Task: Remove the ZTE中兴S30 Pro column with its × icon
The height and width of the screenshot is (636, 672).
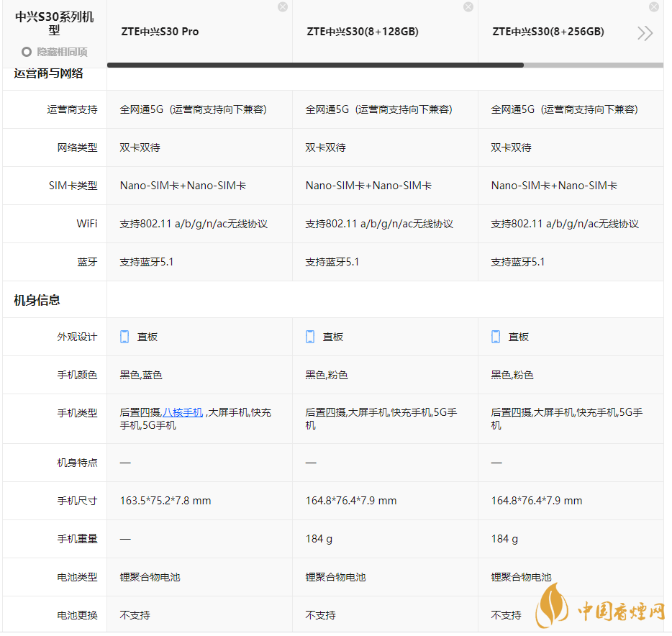Action: (x=282, y=6)
